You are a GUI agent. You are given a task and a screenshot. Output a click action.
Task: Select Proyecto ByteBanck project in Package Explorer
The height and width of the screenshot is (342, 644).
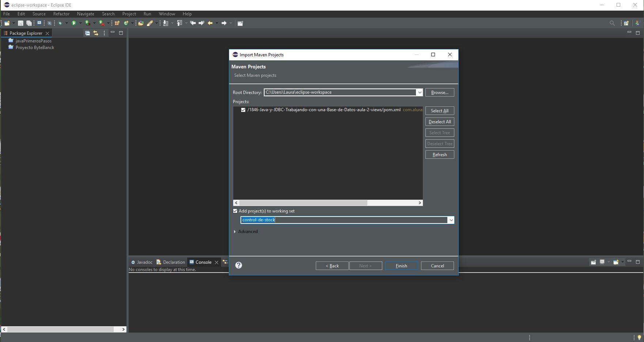click(x=35, y=48)
